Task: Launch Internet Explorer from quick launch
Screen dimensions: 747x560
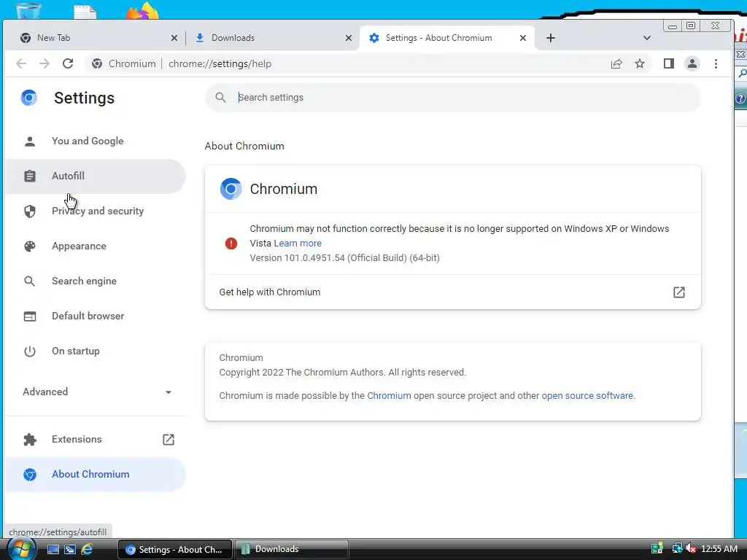Action: (x=87, y=550)
